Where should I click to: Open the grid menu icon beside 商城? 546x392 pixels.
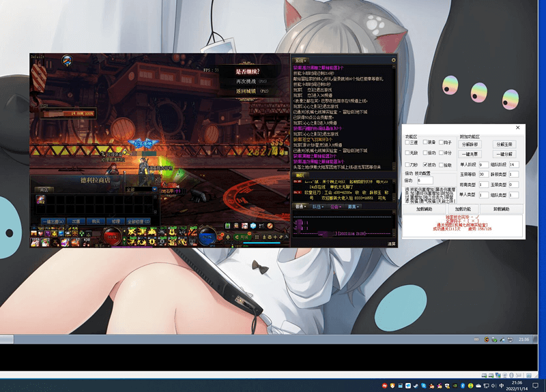257,237
